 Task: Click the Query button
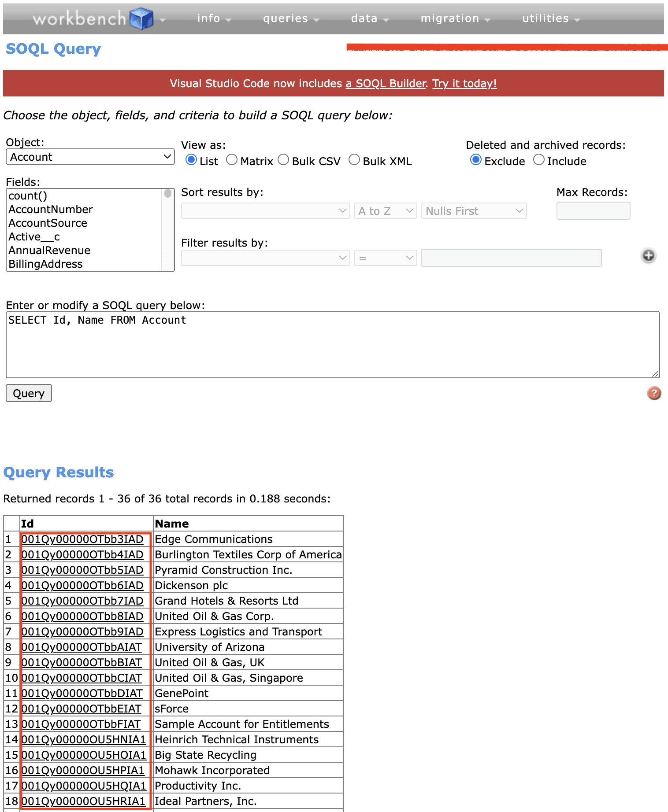point(29,393)
